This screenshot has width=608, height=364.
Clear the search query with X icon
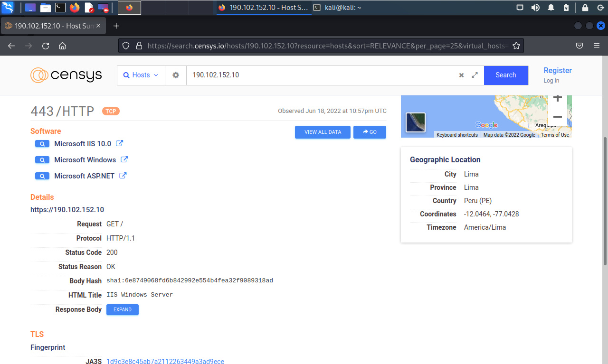pyautogui.click(x=461, y=75)
